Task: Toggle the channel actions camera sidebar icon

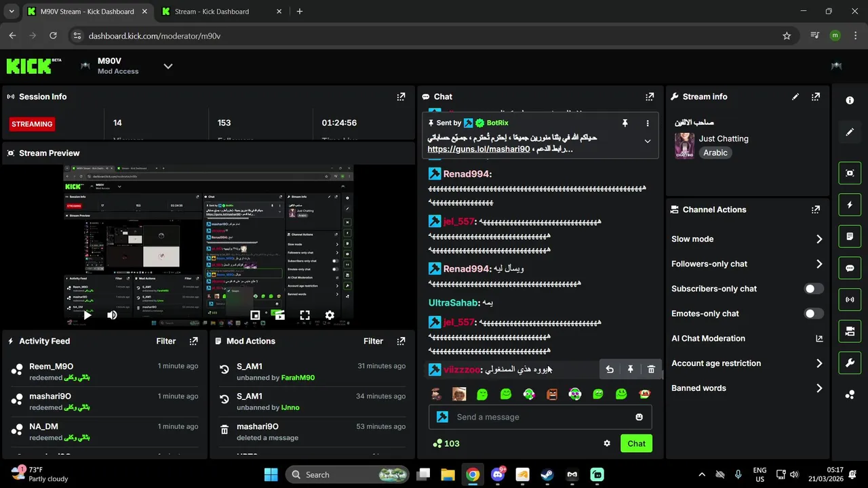Action: click(850, 331)
